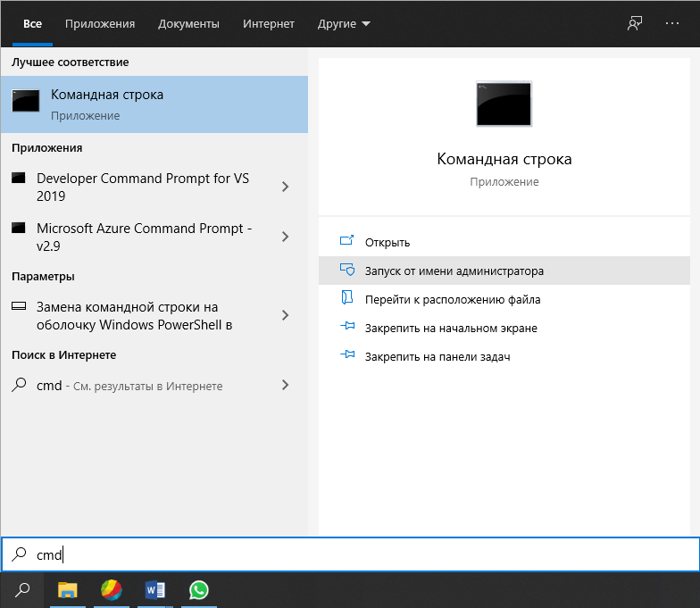Click the pin to Start icon
Image resolution: width=700 pixels, height=608 pixels.
347,327
